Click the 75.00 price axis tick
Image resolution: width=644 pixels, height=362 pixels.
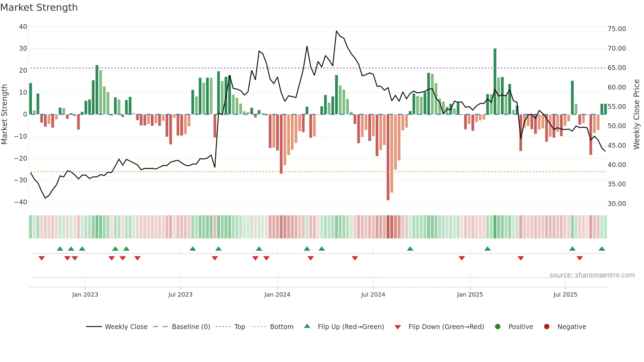tap(617, 29)
